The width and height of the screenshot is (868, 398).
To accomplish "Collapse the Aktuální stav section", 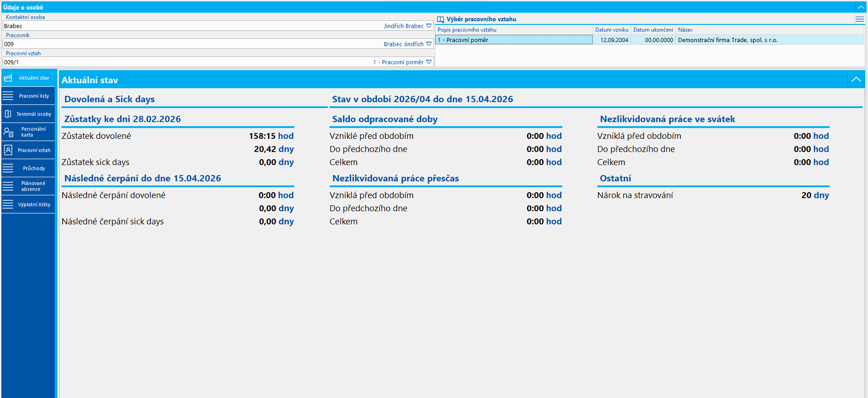I will click(856, 79).
